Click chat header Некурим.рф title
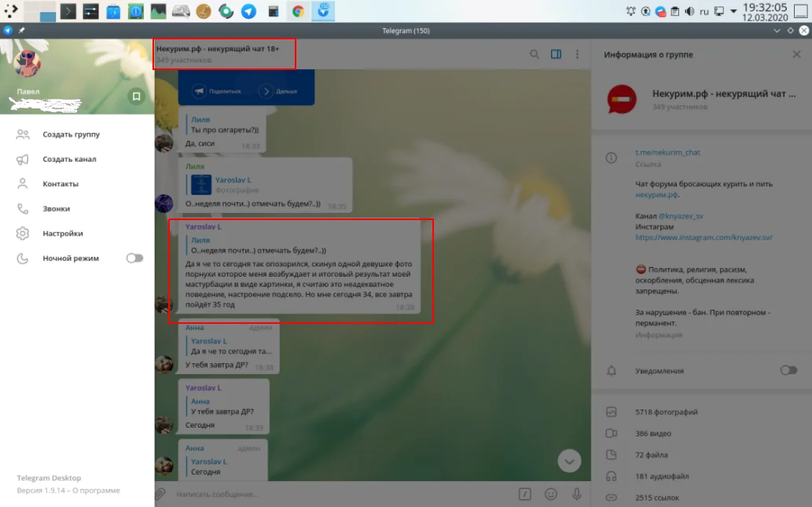The image size is (812, 507). pos(218,49)
